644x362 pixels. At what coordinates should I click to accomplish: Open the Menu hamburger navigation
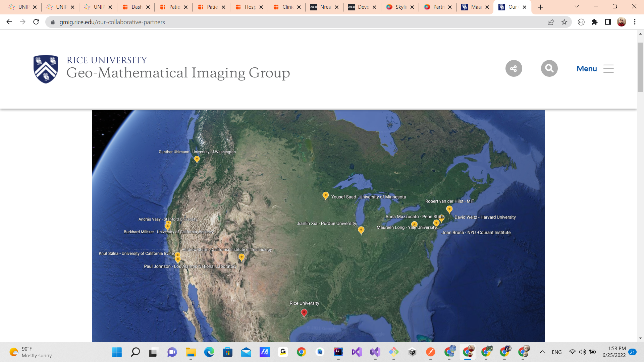coord(595,69)
